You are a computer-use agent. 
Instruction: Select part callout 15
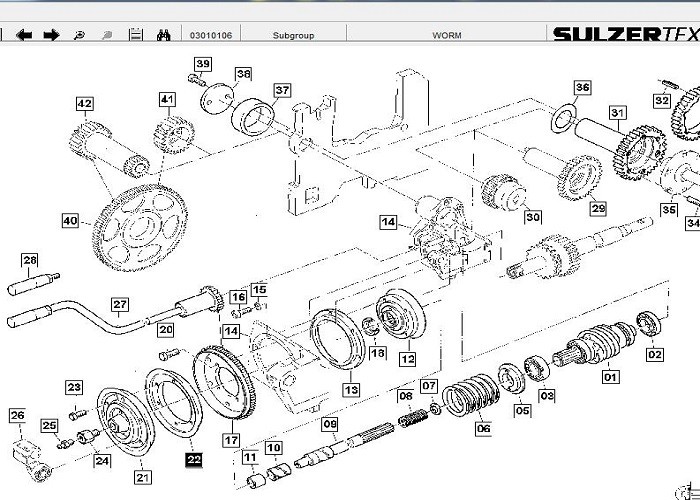(259, 290)
